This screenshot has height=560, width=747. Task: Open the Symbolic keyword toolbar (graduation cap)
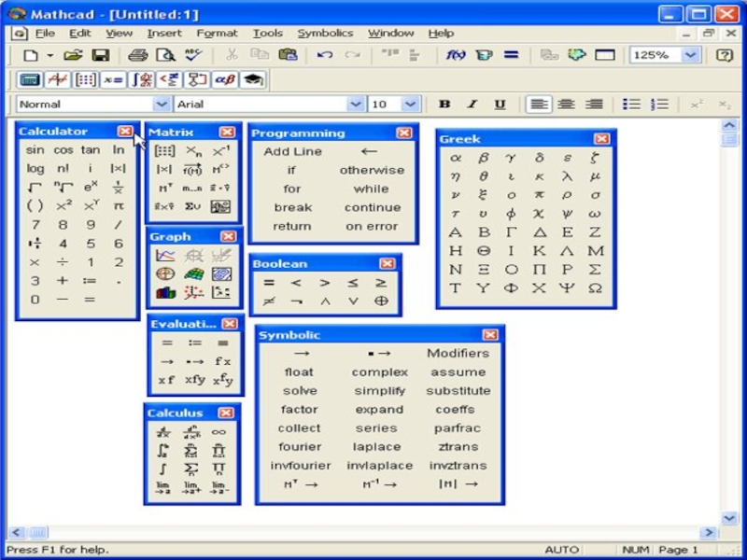coord(252,80)
